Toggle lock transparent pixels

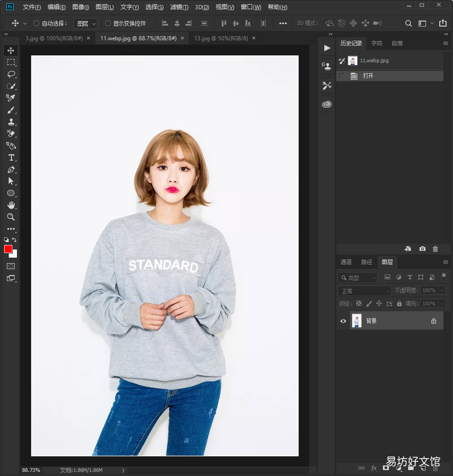tap(359, 303)
